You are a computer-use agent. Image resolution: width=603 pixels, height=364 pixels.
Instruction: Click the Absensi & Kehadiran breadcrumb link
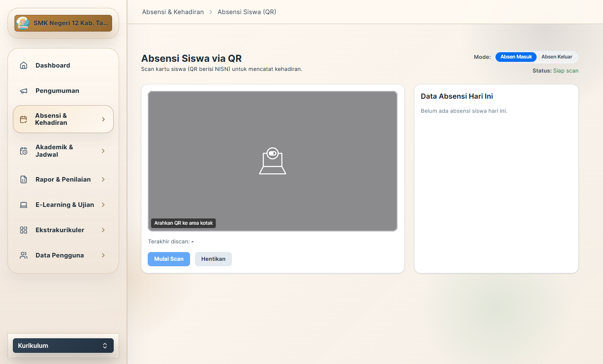173,12
